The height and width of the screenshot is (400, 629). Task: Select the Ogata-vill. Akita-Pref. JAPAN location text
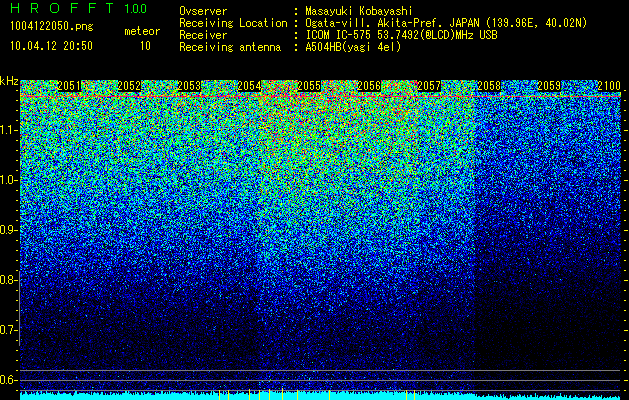446,24
